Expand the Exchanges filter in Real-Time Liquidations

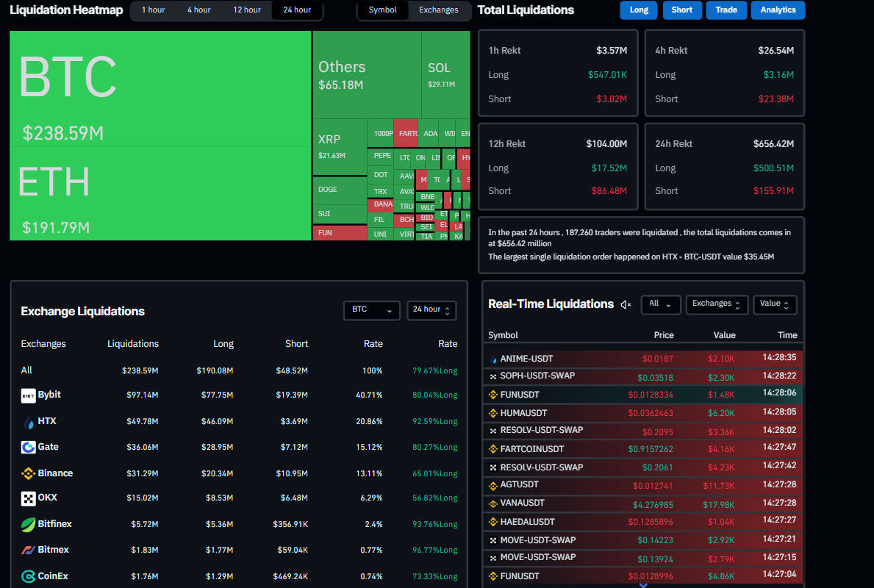[717, 304]
